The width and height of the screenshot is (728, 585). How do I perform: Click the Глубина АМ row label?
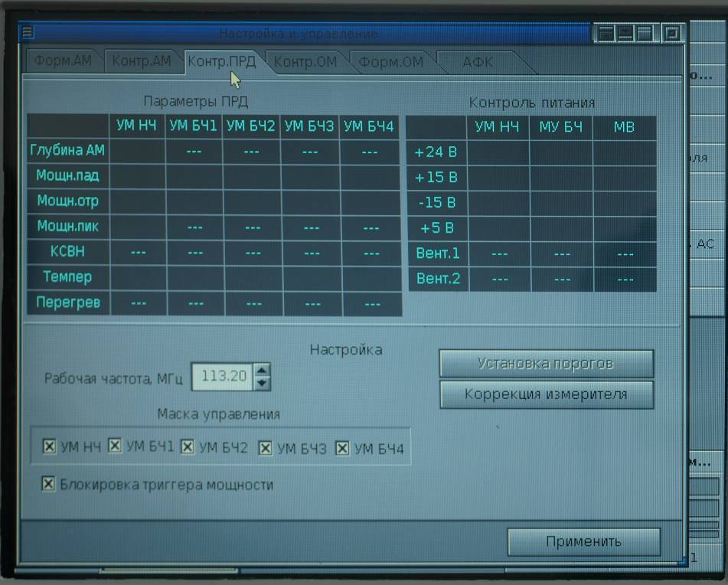click(x=68, y=150)
